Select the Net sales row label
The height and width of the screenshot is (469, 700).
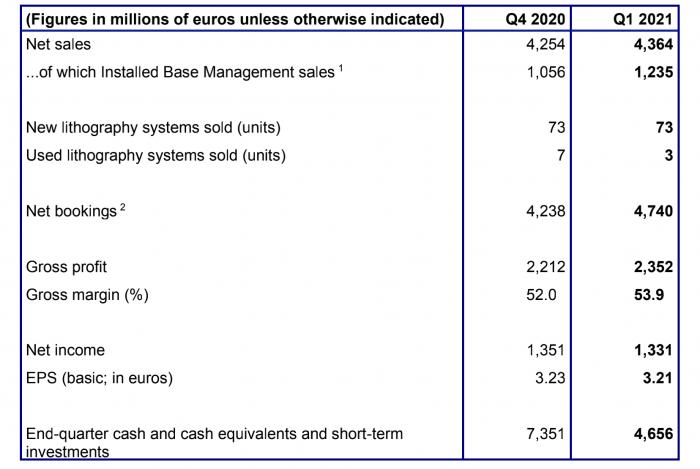click(58, 44)
